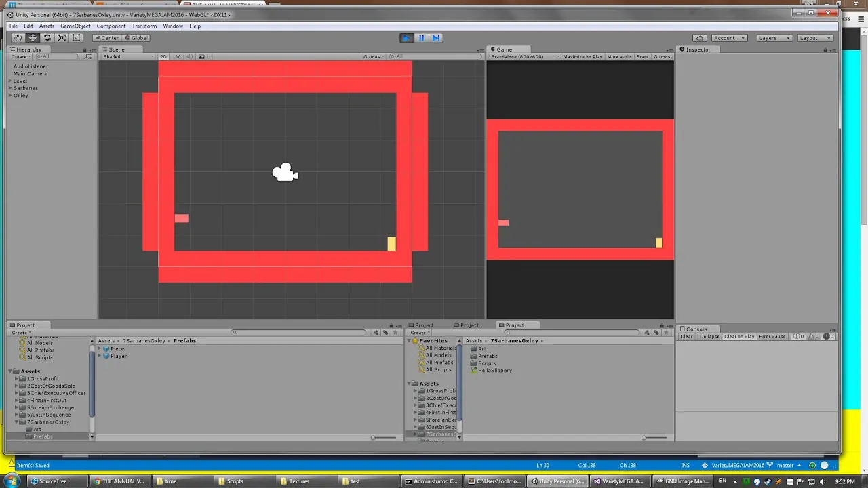Pause the running game
The height and width of the screenshot is (488, 868).
[x=421, y=38]
